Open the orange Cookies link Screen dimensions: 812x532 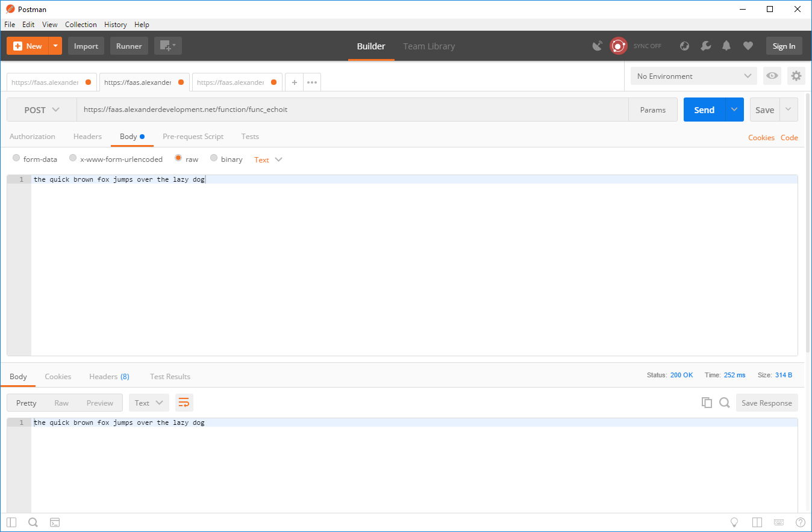[761, 138]
